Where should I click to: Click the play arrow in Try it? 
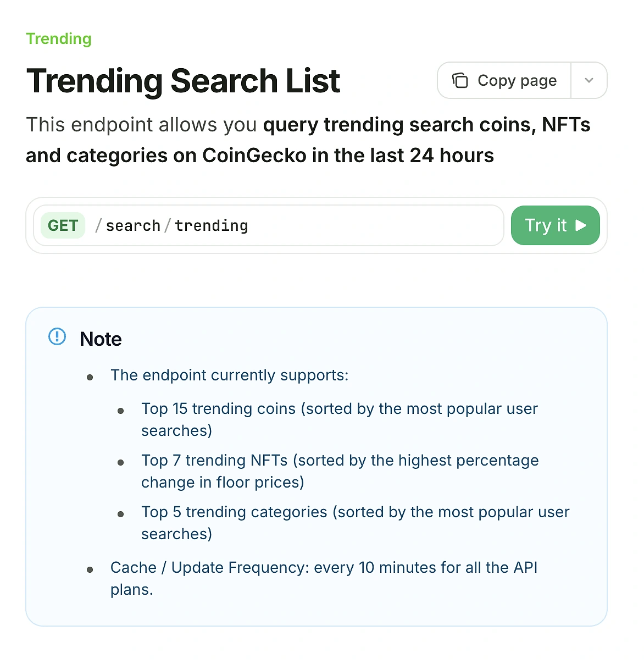581,225
